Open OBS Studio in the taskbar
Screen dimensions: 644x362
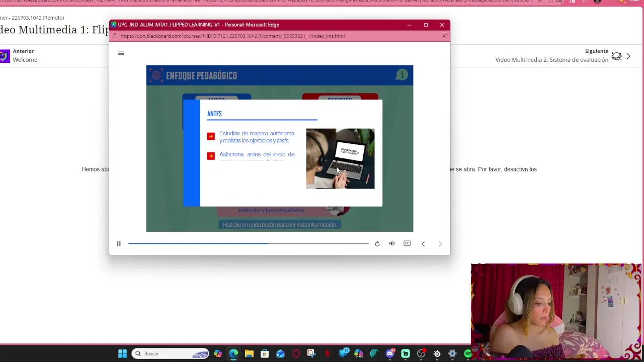click(x=421, y=353)
